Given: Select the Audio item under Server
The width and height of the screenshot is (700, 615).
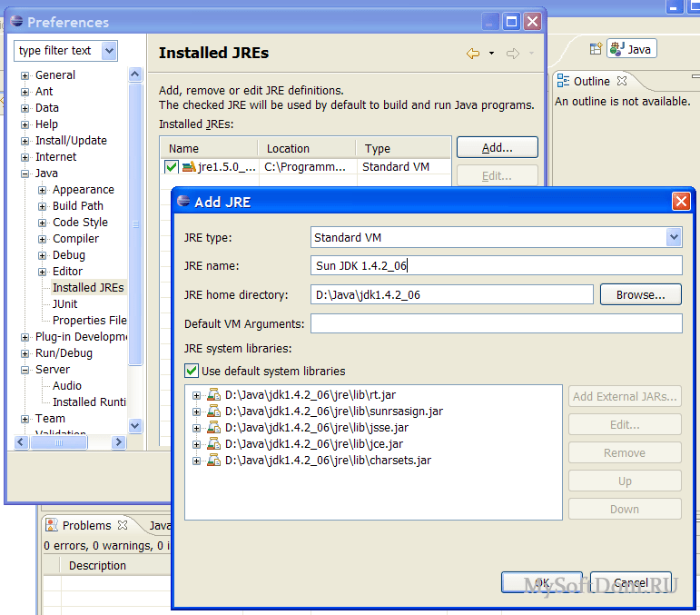Looking at the screenshot, I should (67, 386).
